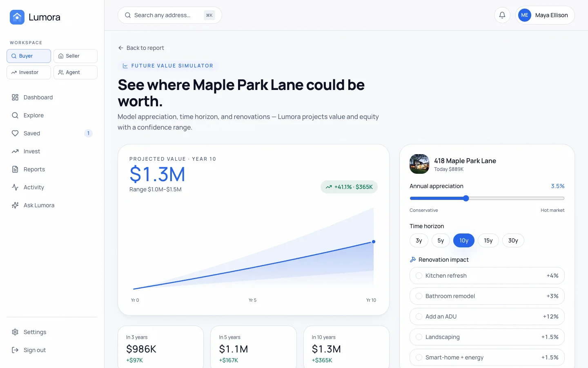This screenshot has width=588, height=368.
Task: Click the Yr 5 axis label
Action: click(x=253, y=300)
